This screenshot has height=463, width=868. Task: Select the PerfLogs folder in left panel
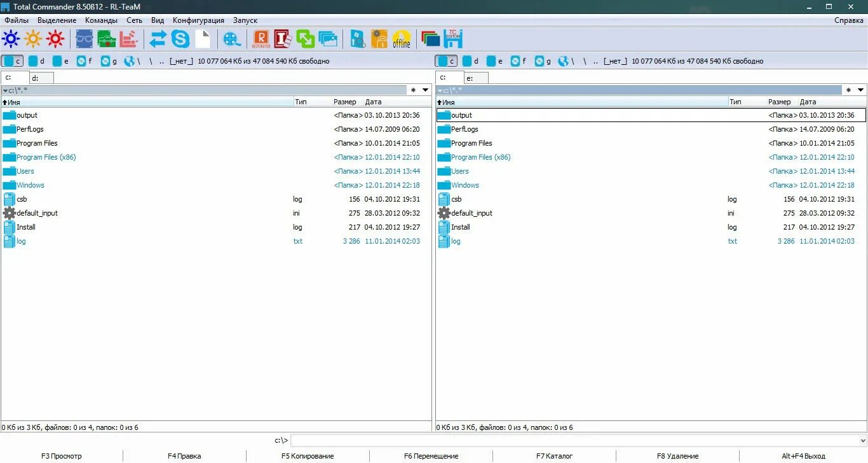click(216, 129)
